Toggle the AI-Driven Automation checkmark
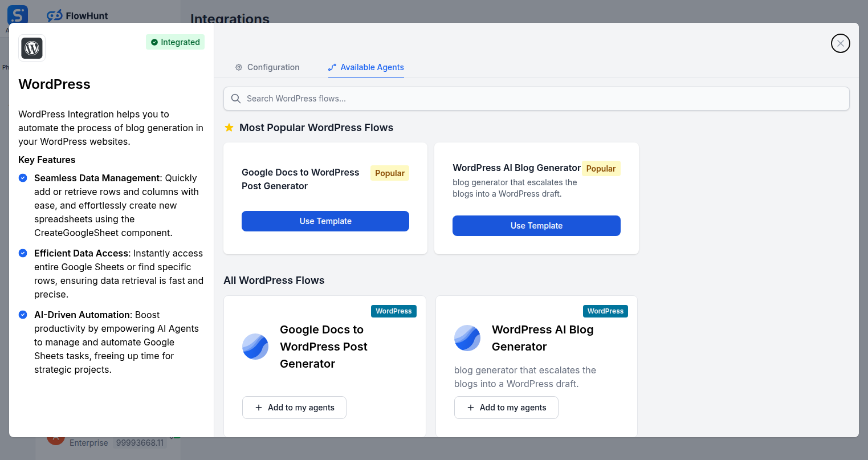The width and height of the screenshot is (868, 460). pyautogui.click(x=23, y=315)
